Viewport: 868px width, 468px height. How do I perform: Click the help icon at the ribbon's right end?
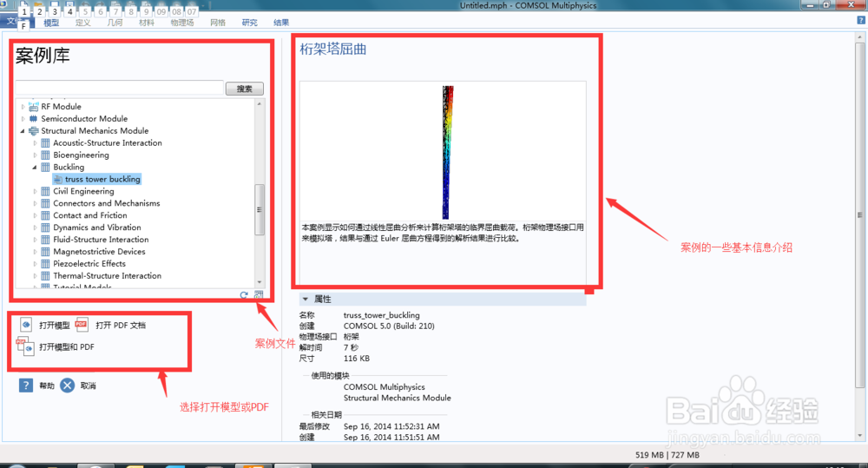click(x=861, y=20)
